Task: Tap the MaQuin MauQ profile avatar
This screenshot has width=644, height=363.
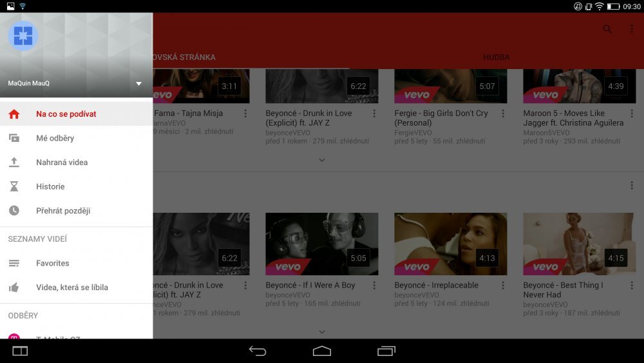Action: coord(23,36)
